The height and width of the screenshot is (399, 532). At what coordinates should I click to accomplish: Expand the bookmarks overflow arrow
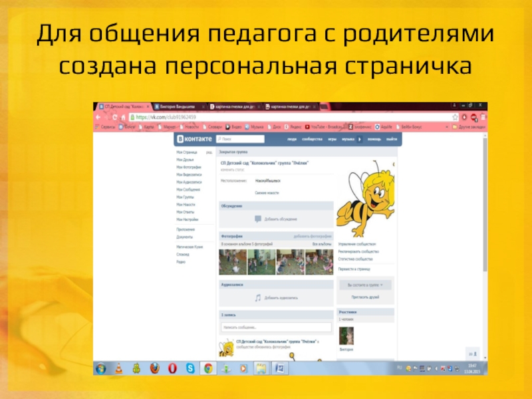(x=446, y=127)
